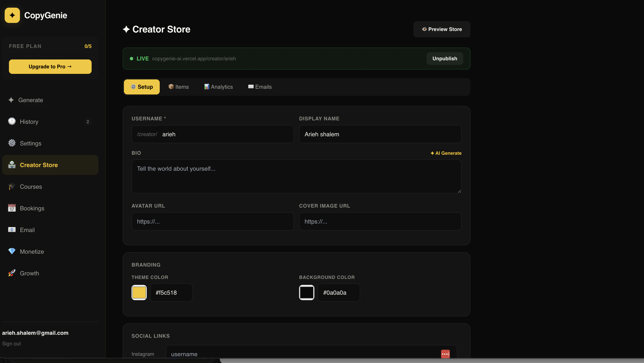This screenshot has width=644, height=363.
Task: Open History via the clock icon
Action: pyautogui.click(x=12, y=122)
